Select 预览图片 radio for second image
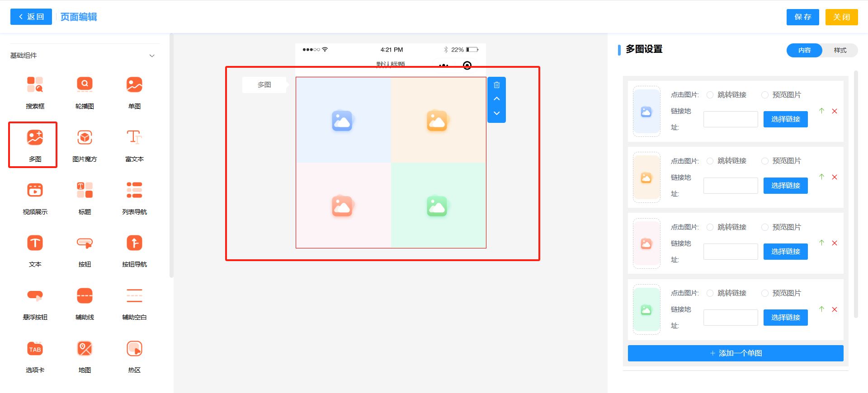The height and width of the screenshot is (393, 868). 765,161
